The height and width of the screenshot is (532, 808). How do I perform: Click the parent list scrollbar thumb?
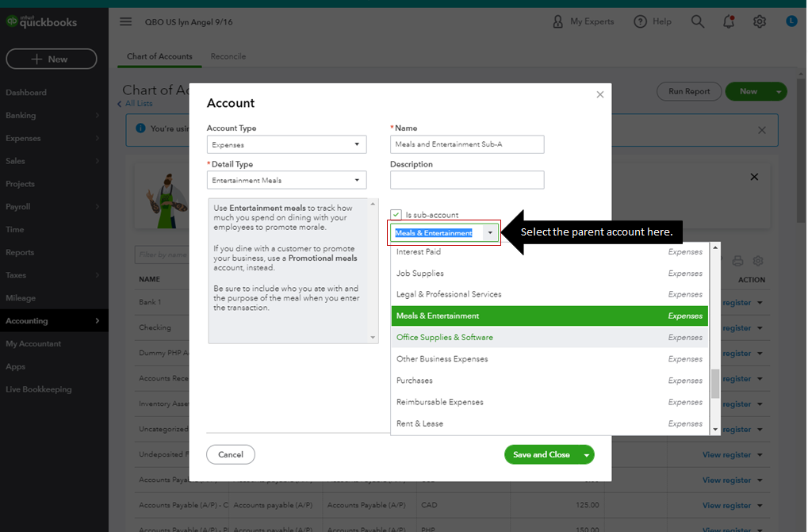(715, 384)
